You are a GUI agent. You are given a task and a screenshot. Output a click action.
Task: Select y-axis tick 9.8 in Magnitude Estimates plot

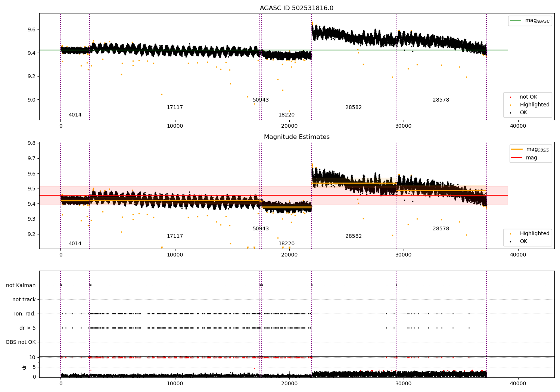(x=31, y=143)
